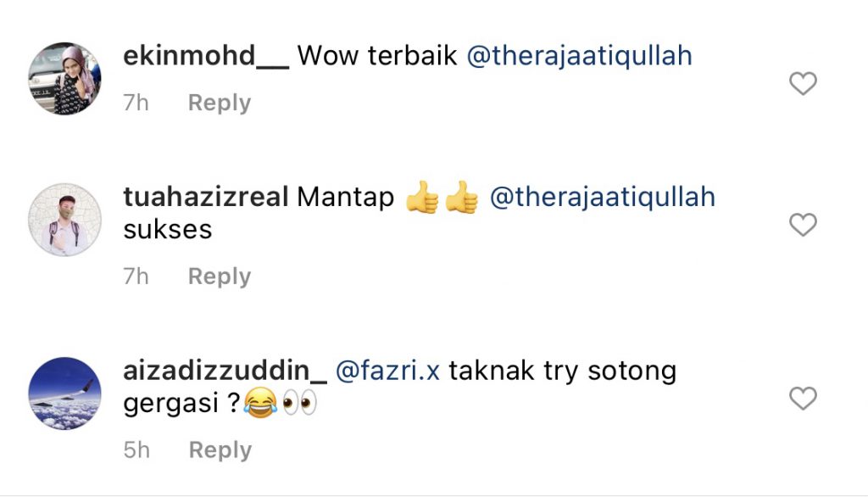Click the thumbs-up emojis in tuahazizreal's comment
The image size is (868, 497).
pos(442,198)
